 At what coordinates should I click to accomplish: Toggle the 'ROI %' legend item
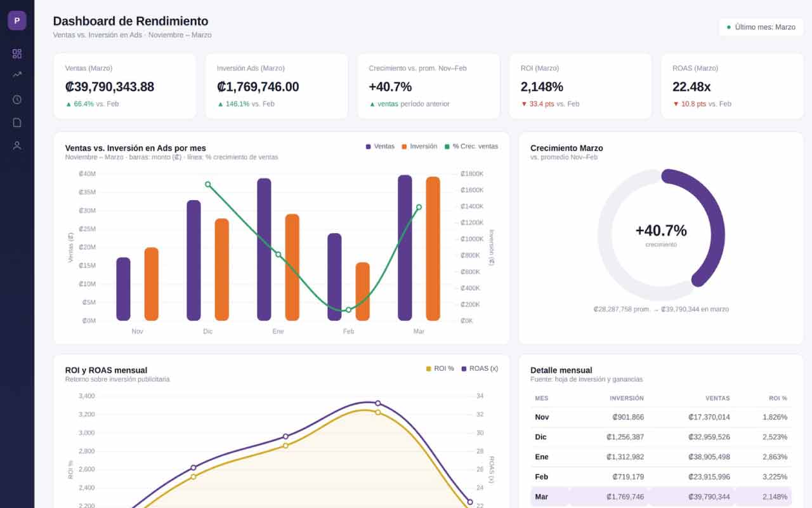440,369
